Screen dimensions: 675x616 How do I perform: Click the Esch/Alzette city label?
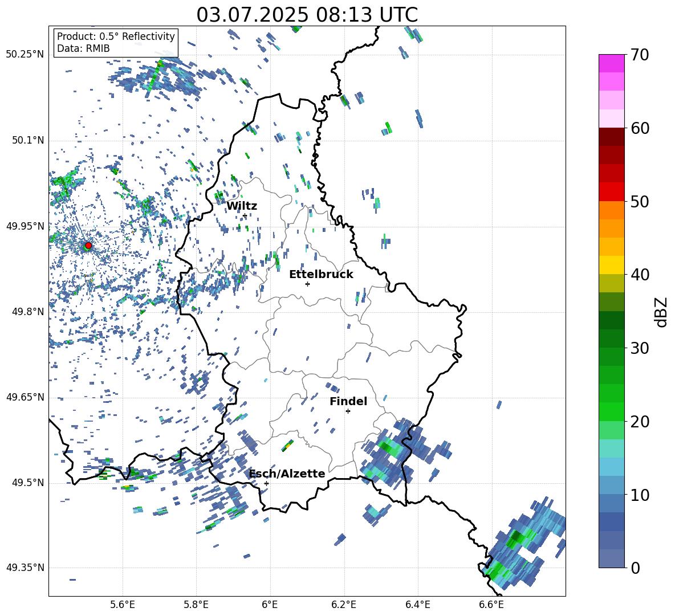click(x=287, y=474)
